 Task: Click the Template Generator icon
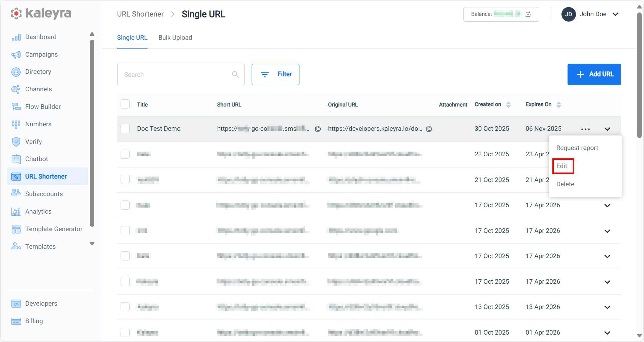(x=16, y=229)
